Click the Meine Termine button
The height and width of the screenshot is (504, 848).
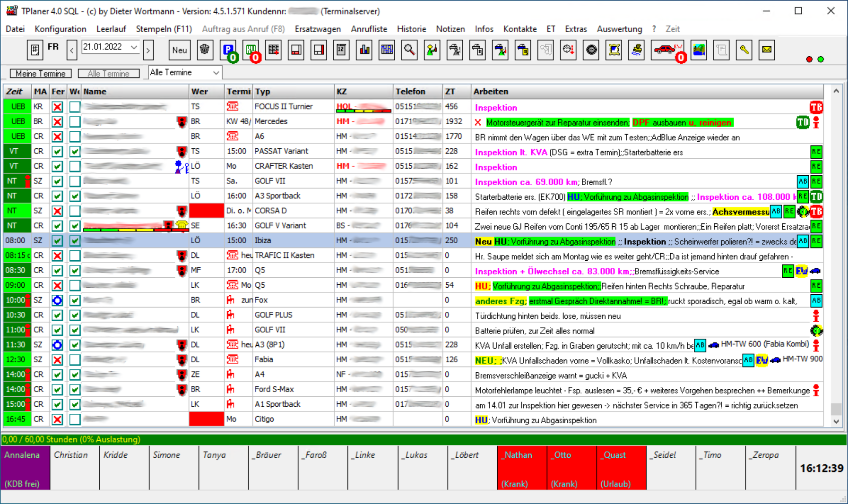[x=41, y=73]
